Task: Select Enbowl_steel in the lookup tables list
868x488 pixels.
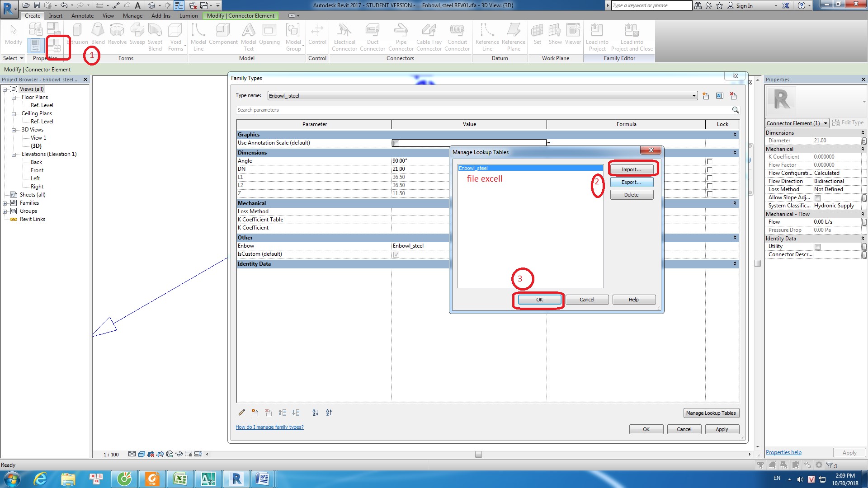Action: click(x=497, y=168)
